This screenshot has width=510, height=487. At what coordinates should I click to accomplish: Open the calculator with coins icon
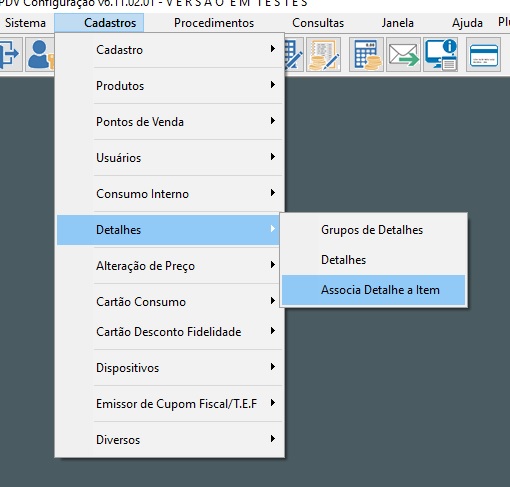pyautogui.click(x=366, y=55)
